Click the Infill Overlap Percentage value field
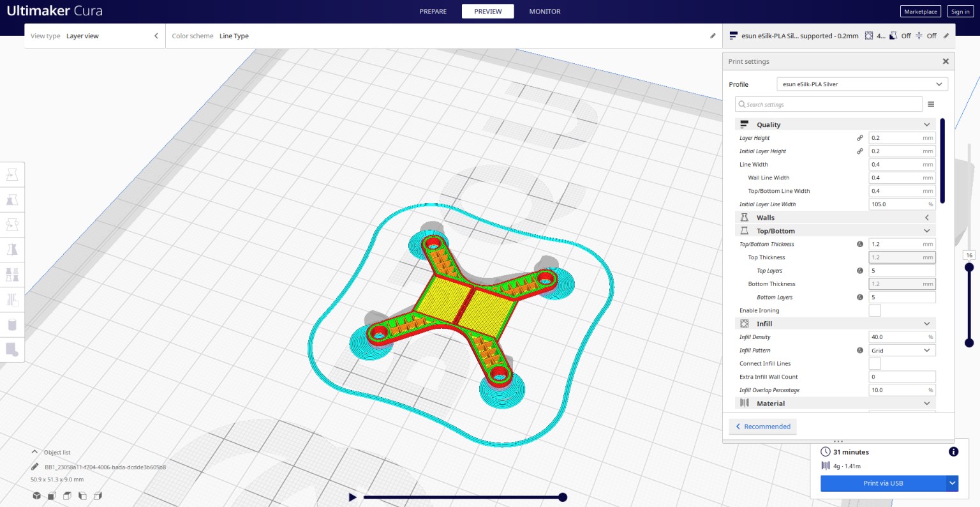The height and width of the screenshot is (507, 980). click(902, 390)
